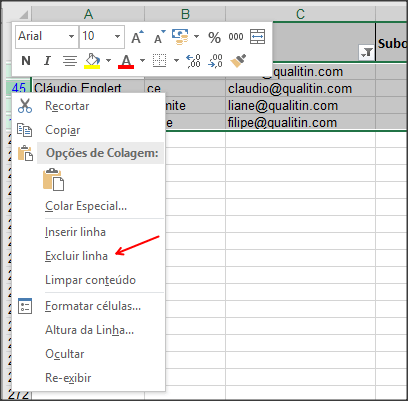Click the paste clipboard icon under Opções de Colagem
408x401 pixels.
click(53, 179)
